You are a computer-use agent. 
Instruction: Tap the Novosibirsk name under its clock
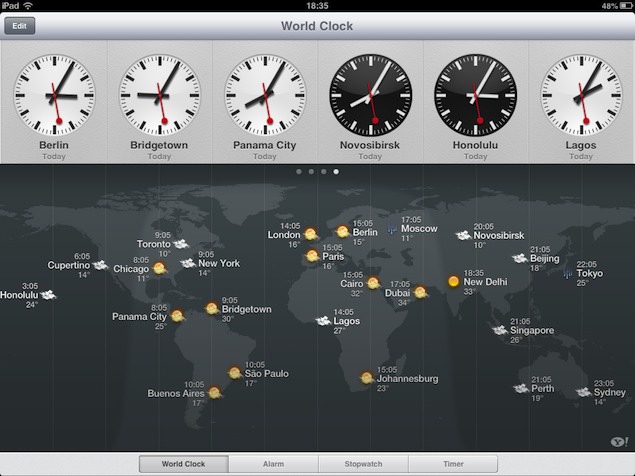point(370,145)
